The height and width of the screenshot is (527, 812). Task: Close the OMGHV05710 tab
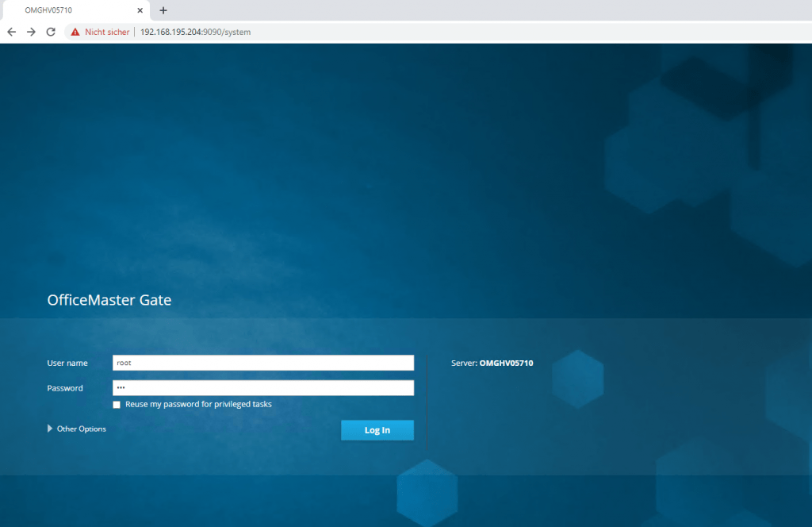pos(140,10)
